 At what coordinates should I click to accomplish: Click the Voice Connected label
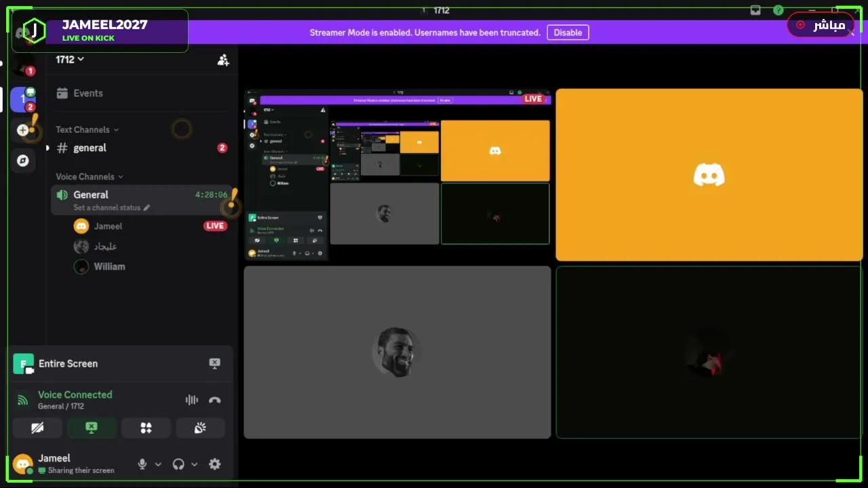[75, 394]
